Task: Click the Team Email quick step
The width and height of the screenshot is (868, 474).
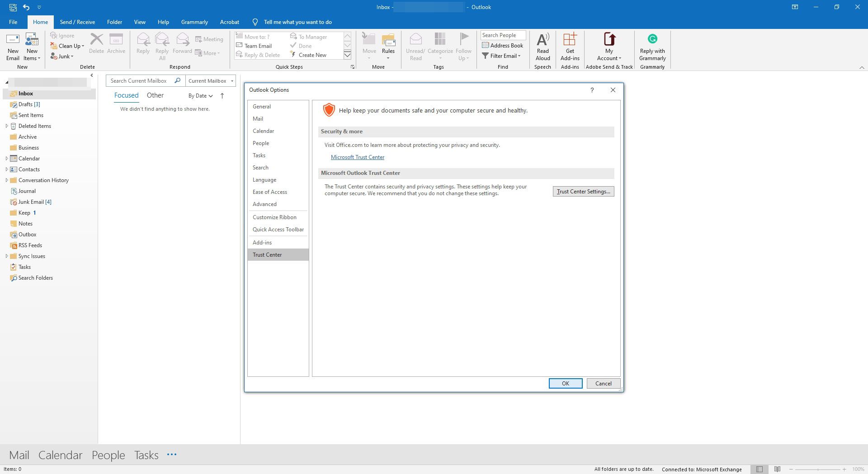Action: 254,46
